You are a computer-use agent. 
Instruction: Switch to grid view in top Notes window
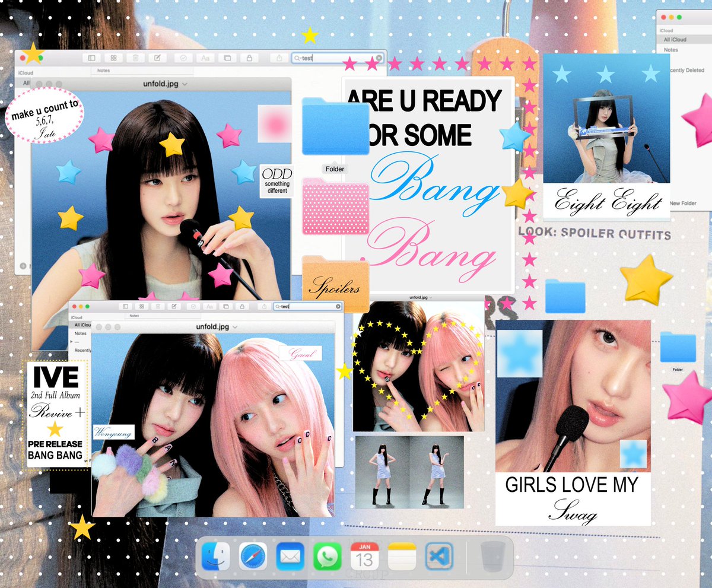pyautogui.click(x=113, y=58)
